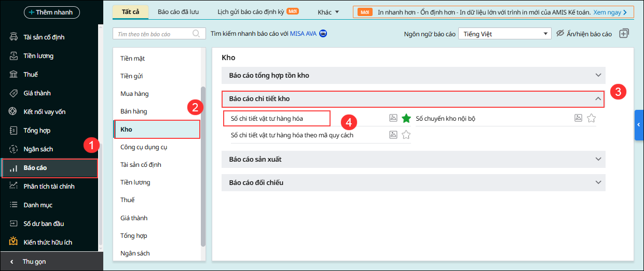
Task: Open preview image for Sổ chuyển kho nội bộ
Action: coord(578,118)
